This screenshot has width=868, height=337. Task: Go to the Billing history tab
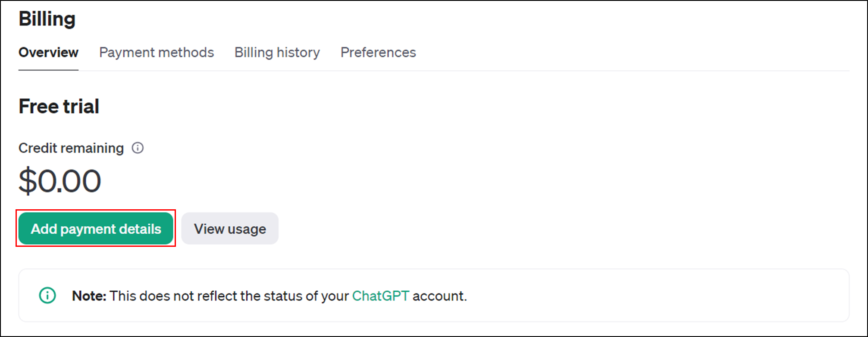[277, 52]
